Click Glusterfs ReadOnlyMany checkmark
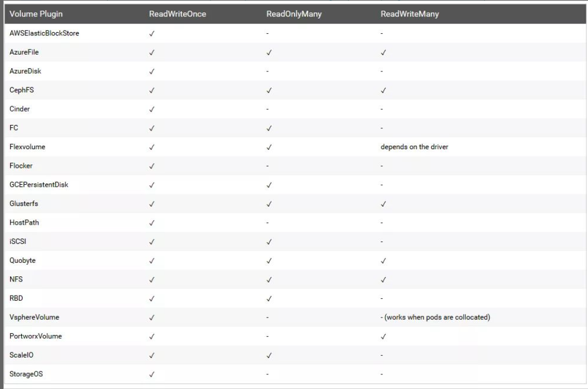Image resolution: width=588 pixels, height=389 pixels. 269,204
